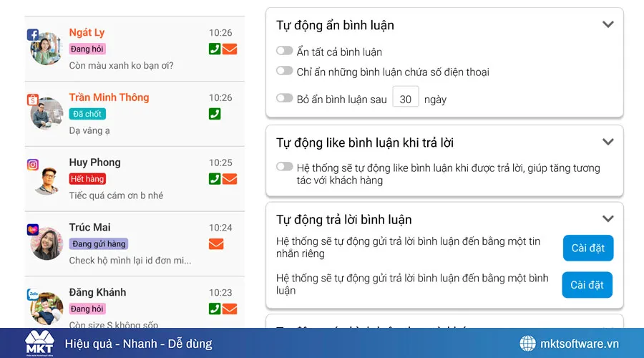This screenshot has height=358, width=644.
Task: Open Ngát Ly's profile picture
Action: [46, 49]
